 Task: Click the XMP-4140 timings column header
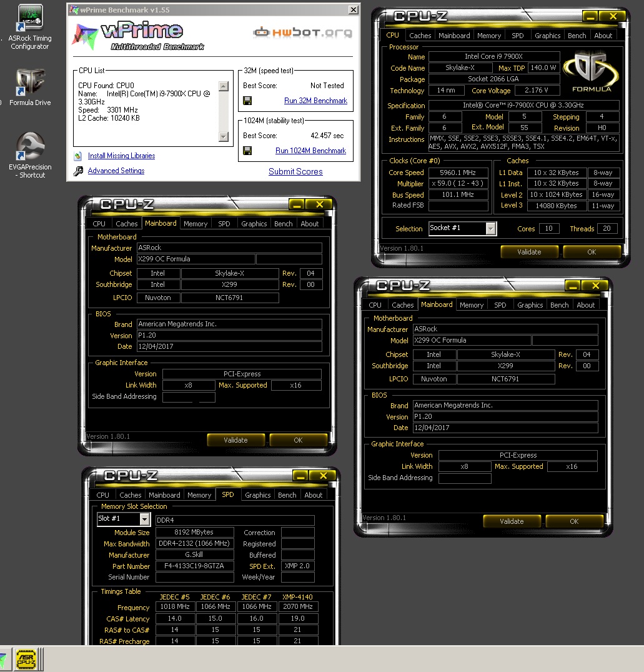[297, 597]
